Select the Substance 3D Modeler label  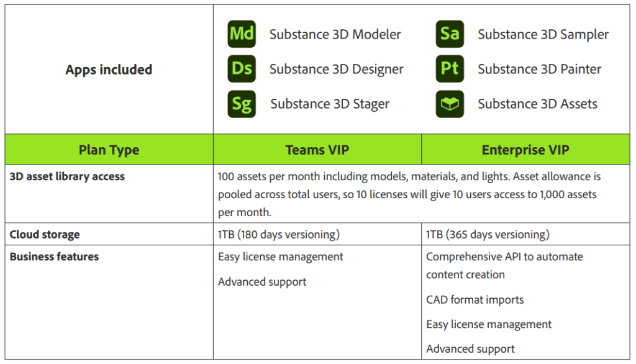(335, 34)
